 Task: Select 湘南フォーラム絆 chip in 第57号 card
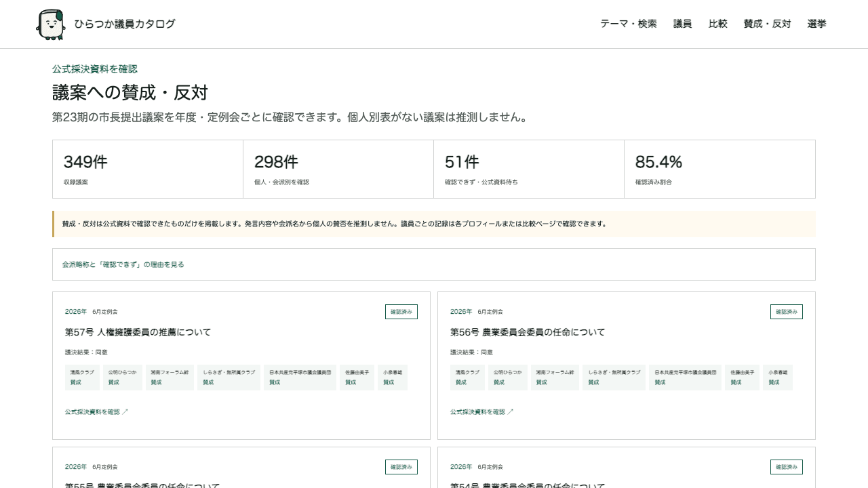pos(170,378)
